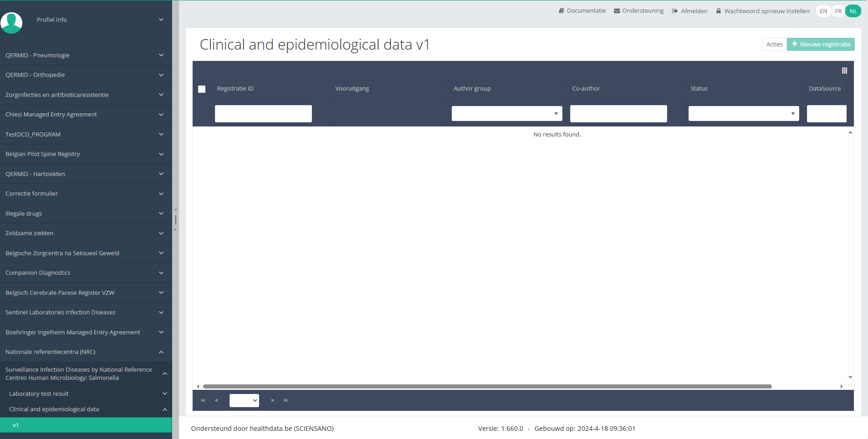Toggle the select-all registrations checkbox
This screenshot has width=868, height=439.
click(202, 89)
